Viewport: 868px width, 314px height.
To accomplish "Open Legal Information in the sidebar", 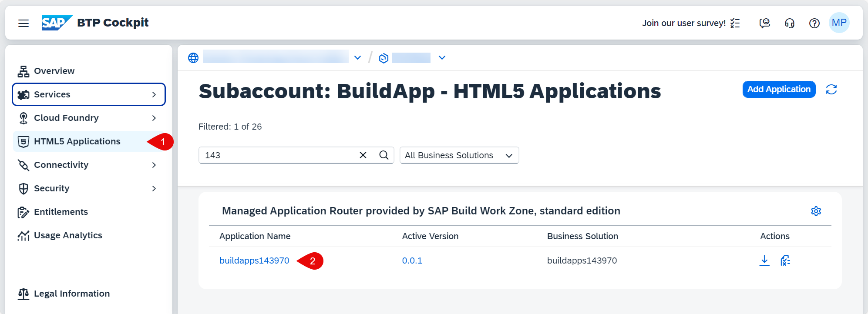I will [x=89, y=294].
